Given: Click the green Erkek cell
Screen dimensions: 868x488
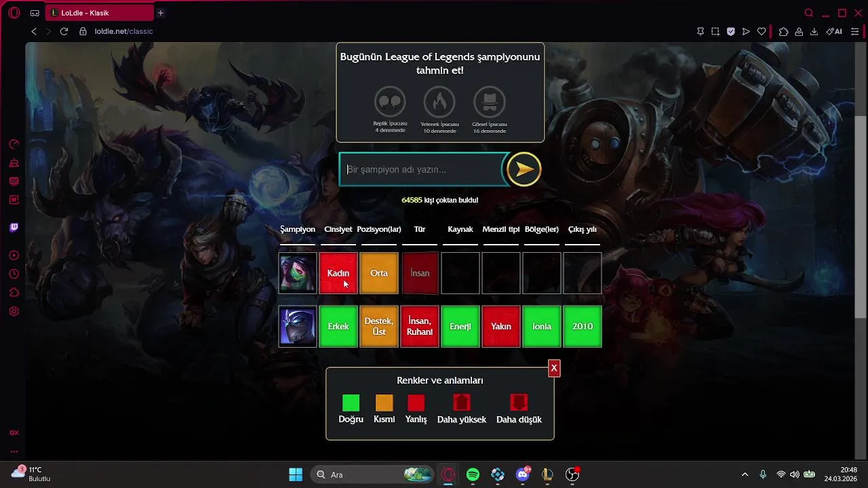Looking at the screenshot, I should click(x=338, y=327).
